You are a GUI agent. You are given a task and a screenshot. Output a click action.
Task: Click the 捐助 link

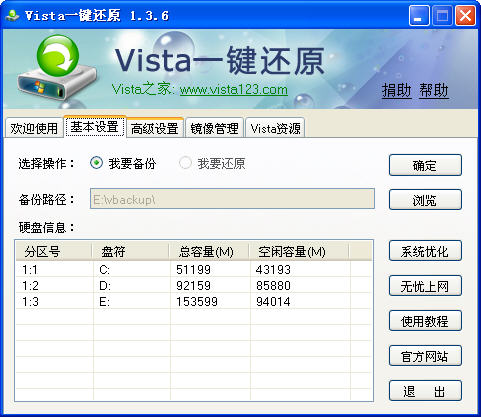[396, 90]
